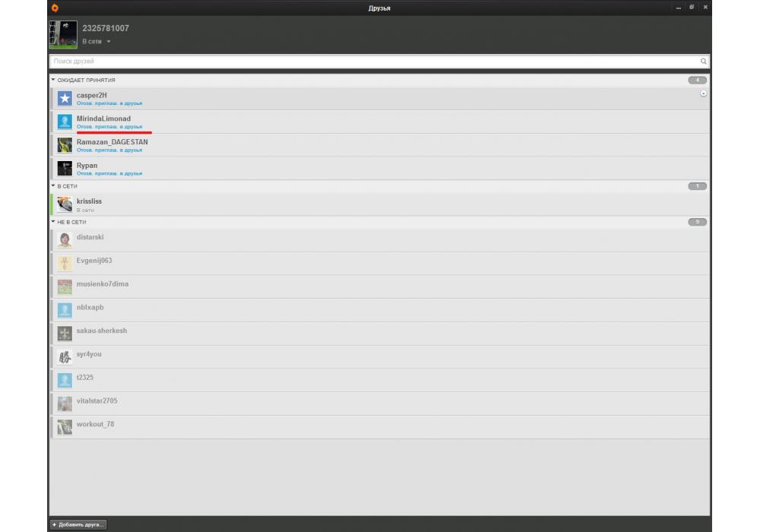
Task: Click Ramazan_DAGESTAN's avatar icon
Action: (x=65, y=145)
